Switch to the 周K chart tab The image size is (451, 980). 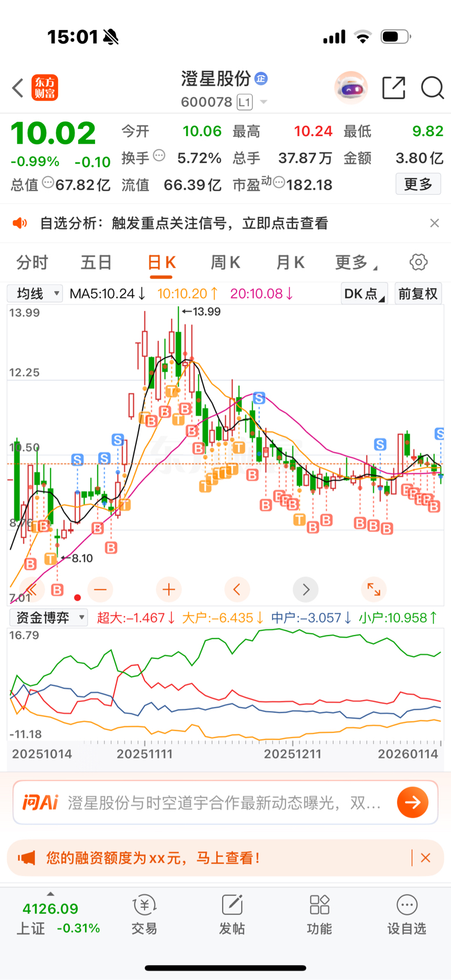(225, 262)
